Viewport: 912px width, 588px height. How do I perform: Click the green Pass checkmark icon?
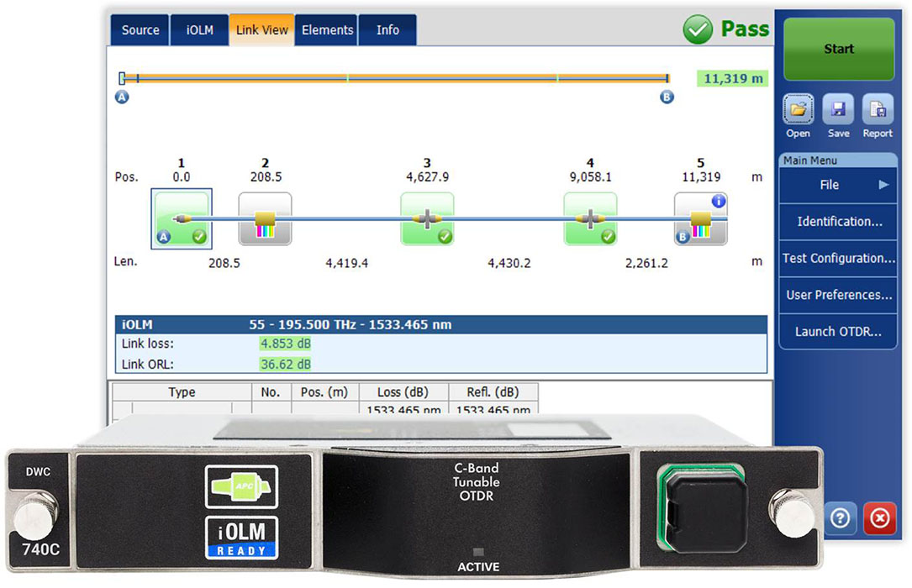coord(698,29)
